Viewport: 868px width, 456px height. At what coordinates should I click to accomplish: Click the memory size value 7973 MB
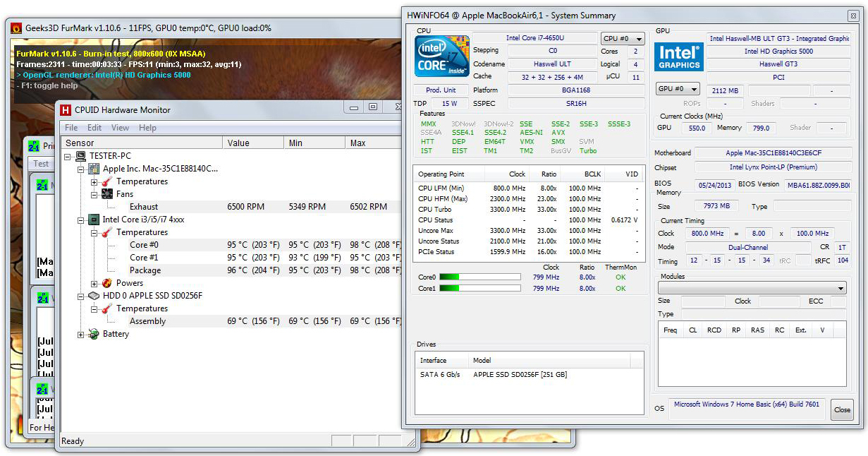click(x=716, y=206)
